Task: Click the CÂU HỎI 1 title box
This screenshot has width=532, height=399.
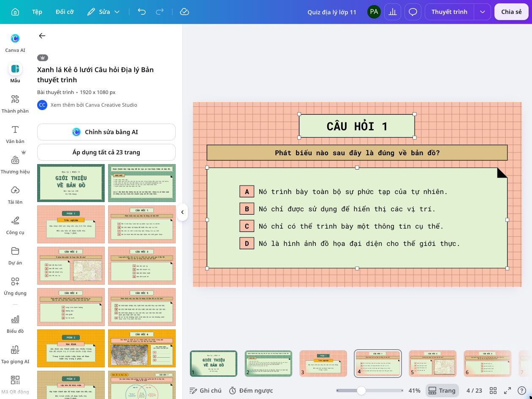Action: (x=357, y=126)
